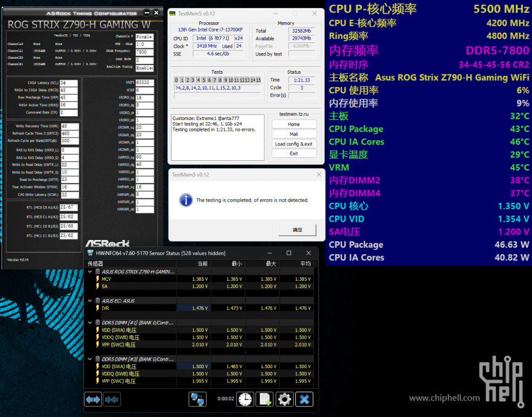Click the lightning icon beside SA sensor

[x=98, y=286]
